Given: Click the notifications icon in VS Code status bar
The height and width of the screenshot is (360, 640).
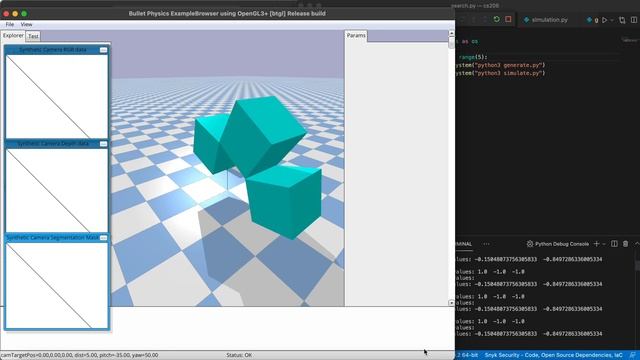Looking at the screenshot, I should tap(633, 356).
